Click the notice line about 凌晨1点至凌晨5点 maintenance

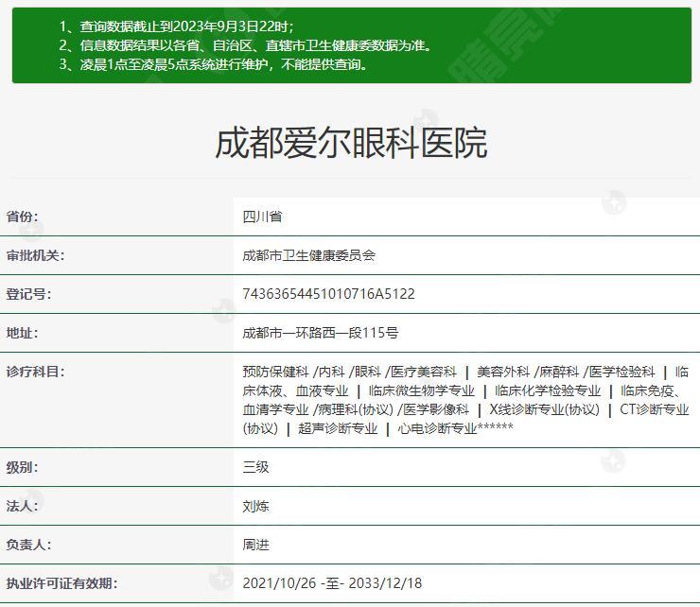click(214, 64)
